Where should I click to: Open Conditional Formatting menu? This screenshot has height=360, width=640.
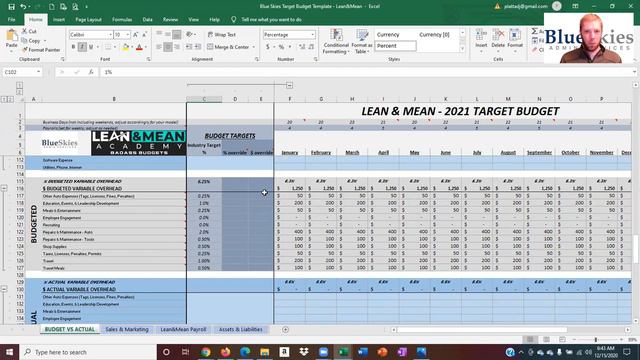[336, 41]
